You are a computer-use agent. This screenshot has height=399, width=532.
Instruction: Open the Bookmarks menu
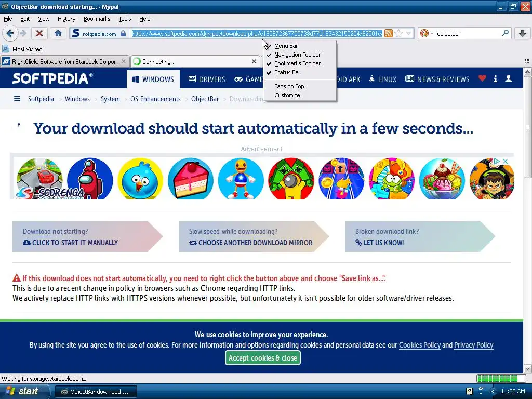(97, 19)
